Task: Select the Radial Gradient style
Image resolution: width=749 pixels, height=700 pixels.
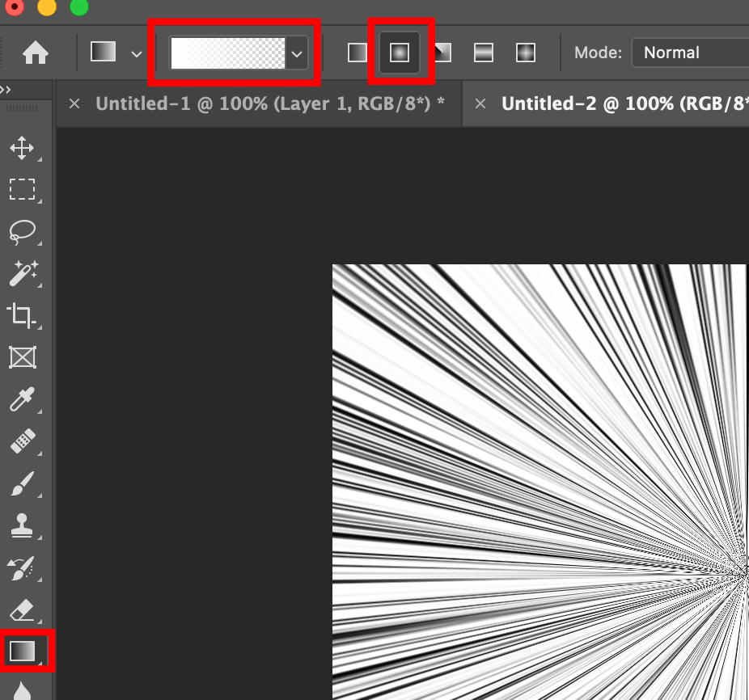Action: [400, 53]
